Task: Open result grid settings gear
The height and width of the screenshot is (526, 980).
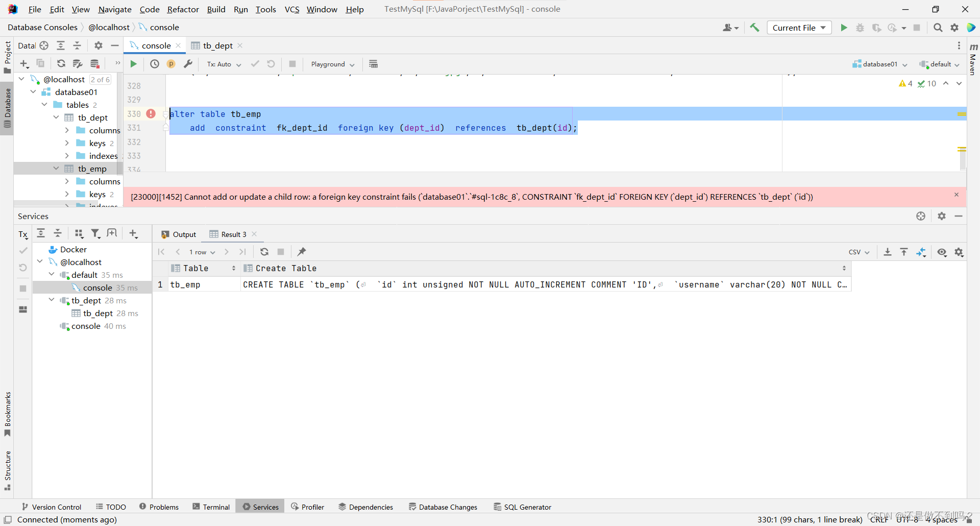Action: (x=959, y=252)
